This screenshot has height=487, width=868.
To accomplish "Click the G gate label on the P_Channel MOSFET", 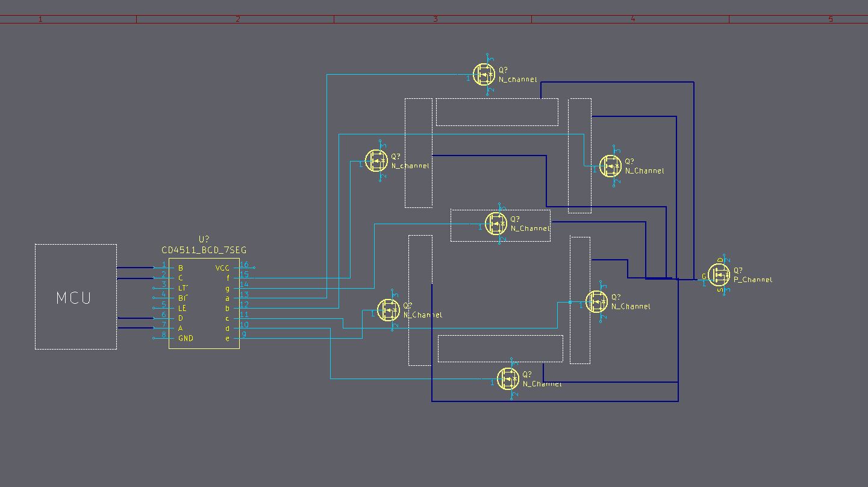I will pos(704,277).
